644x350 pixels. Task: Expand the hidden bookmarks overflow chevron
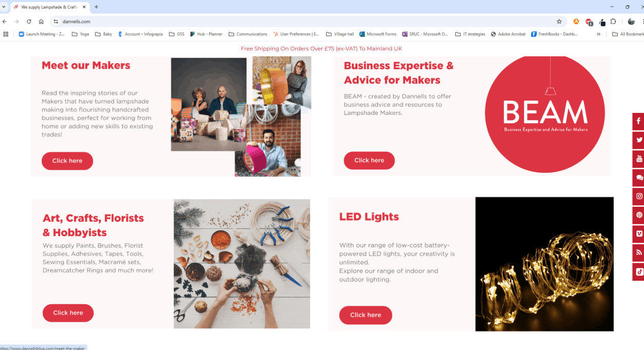pos(598,34)
